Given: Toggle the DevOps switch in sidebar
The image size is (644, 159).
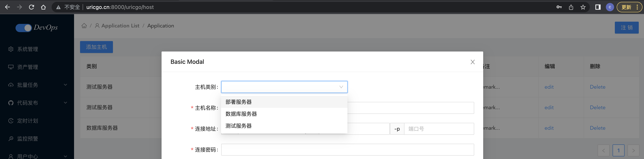Looking at the screenshot, I should 24,28.
